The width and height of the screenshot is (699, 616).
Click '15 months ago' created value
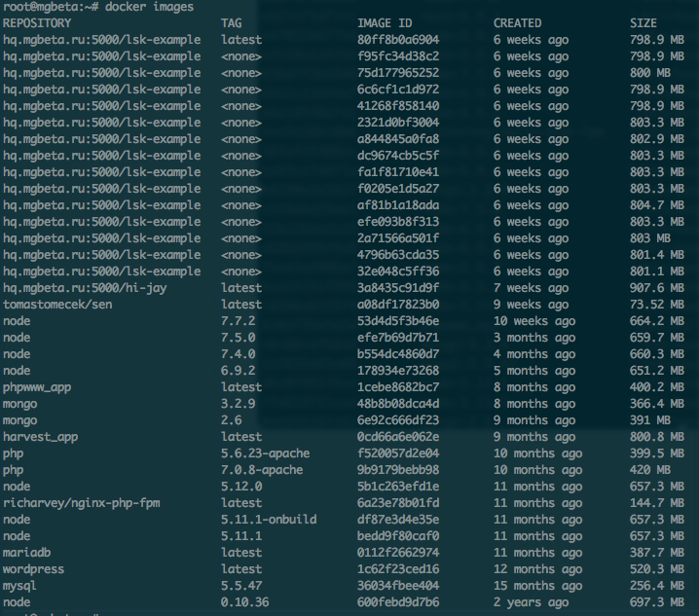click(x=537, y=586)
